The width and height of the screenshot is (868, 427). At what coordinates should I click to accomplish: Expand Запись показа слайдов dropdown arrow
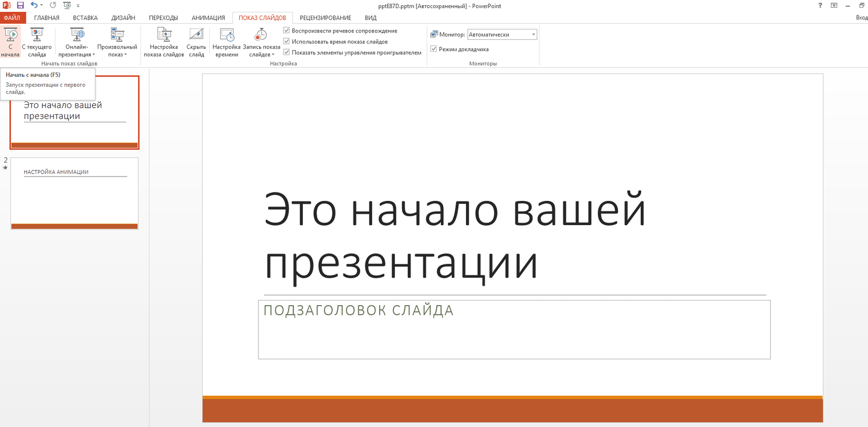click(273, 55)
